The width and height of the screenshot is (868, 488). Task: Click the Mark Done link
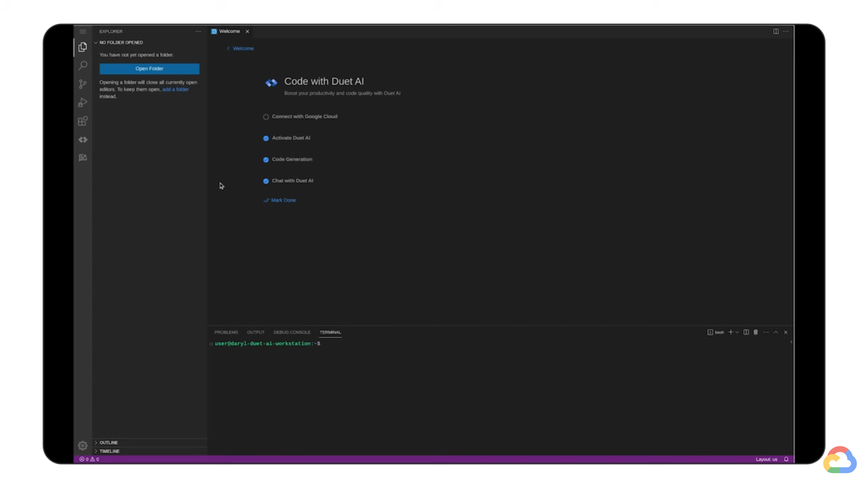(283, 200)
